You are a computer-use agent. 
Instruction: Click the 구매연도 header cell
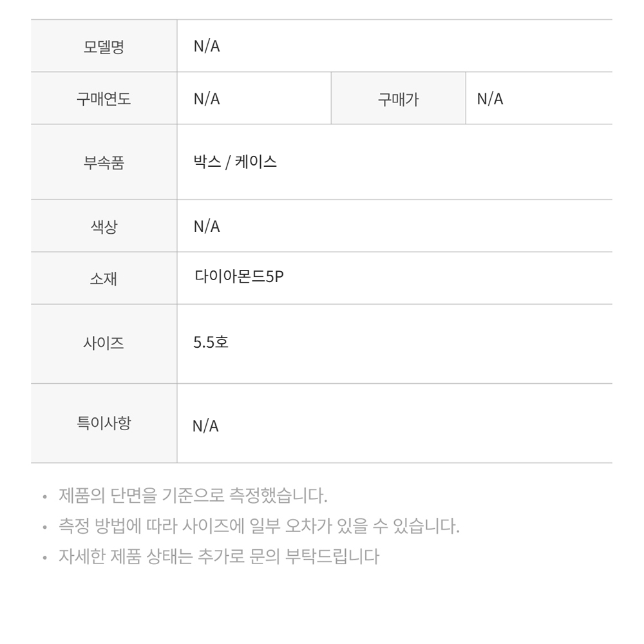tap(104, 99)
